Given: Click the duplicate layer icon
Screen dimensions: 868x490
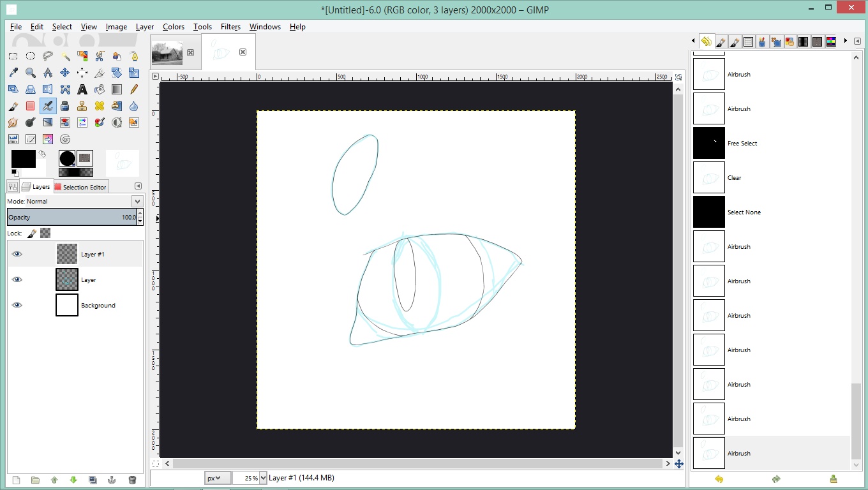Looking at the screenshot, I should 93,480.
